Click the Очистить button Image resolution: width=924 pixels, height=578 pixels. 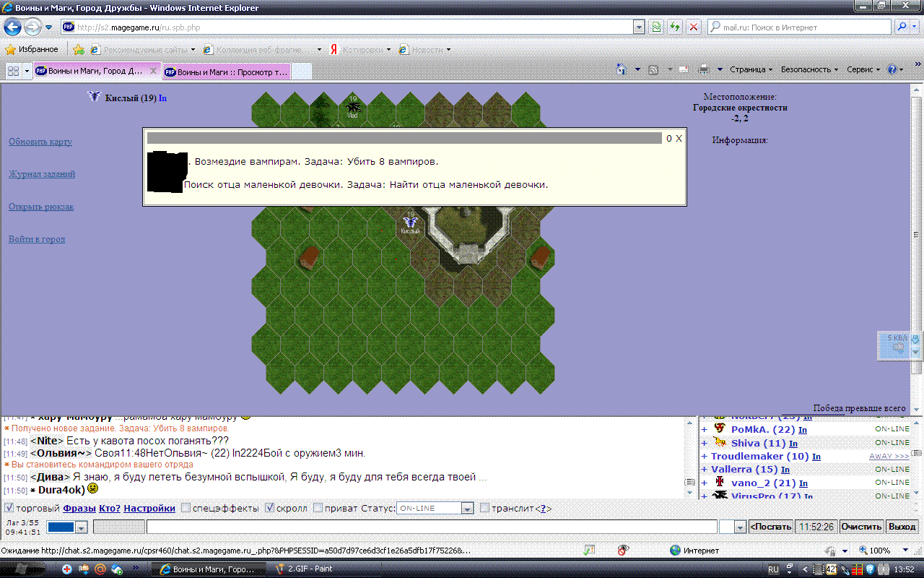tap(862, 527)
